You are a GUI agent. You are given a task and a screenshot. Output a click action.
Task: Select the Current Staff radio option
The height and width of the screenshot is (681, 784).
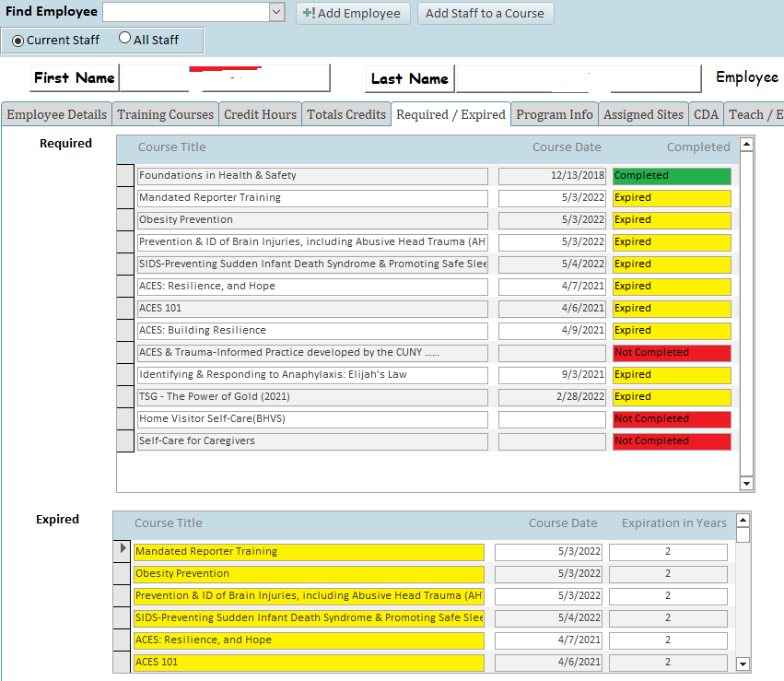(18, 41)
